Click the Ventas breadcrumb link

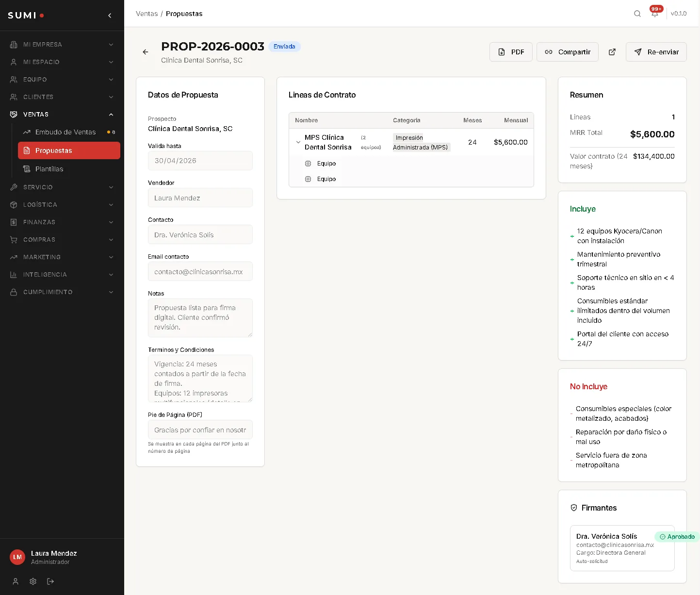[x=147, y=14]
